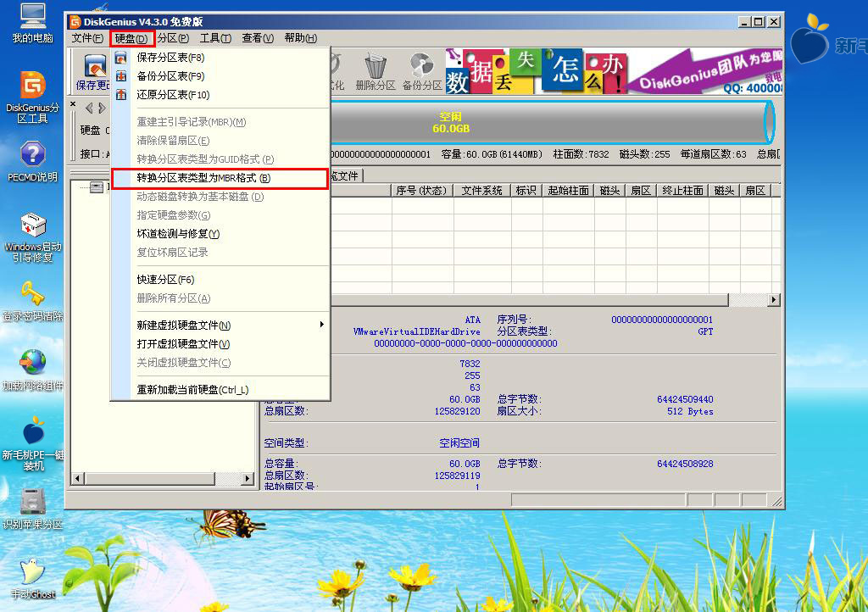Open the 帮助(H) menu
The height and width of the screenshot is (612, 868).
(x=301, y=38)
